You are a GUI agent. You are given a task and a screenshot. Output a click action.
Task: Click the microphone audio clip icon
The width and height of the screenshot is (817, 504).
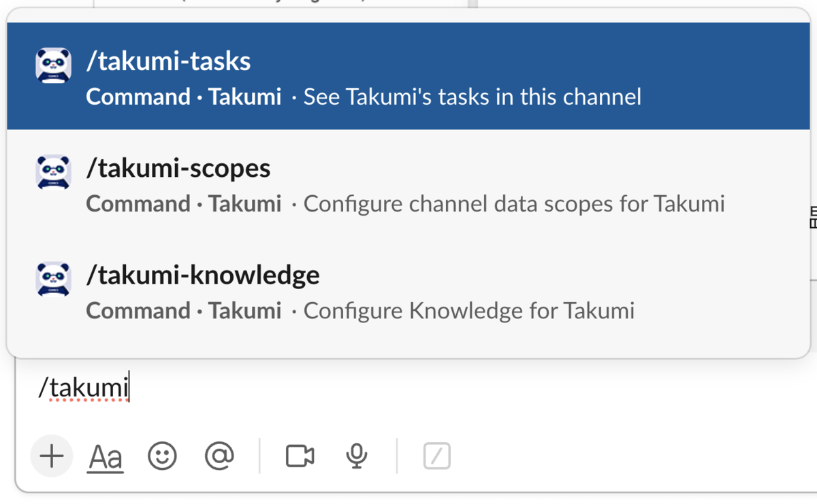tap(357, 456)
